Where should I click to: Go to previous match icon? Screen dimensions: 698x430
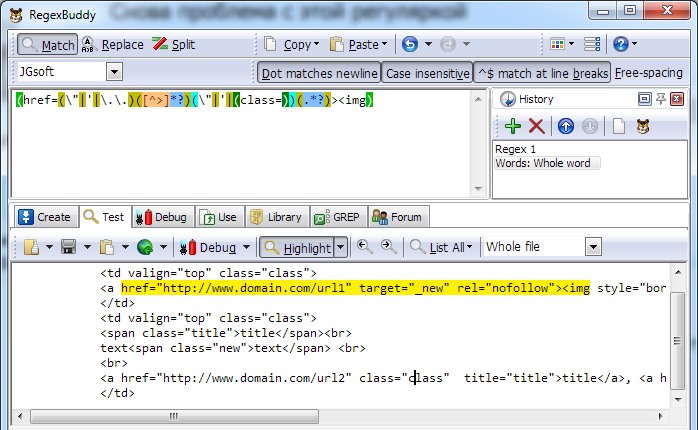coord(365,247)
